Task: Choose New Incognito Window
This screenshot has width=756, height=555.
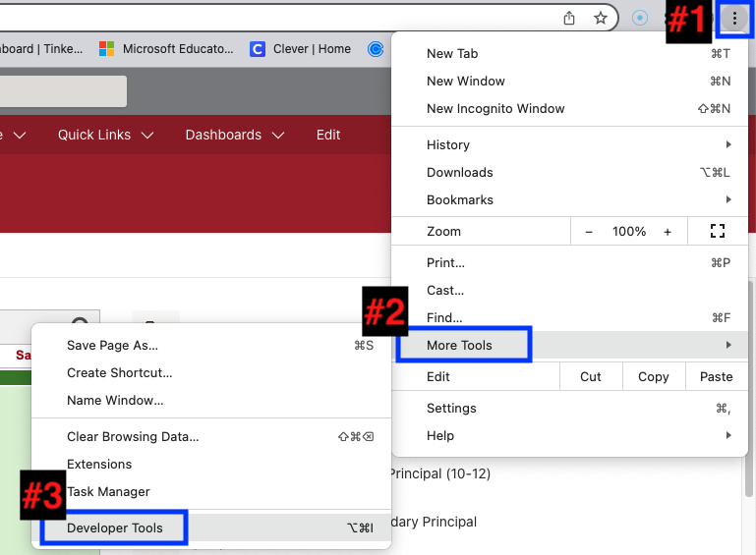Action: 495,108
